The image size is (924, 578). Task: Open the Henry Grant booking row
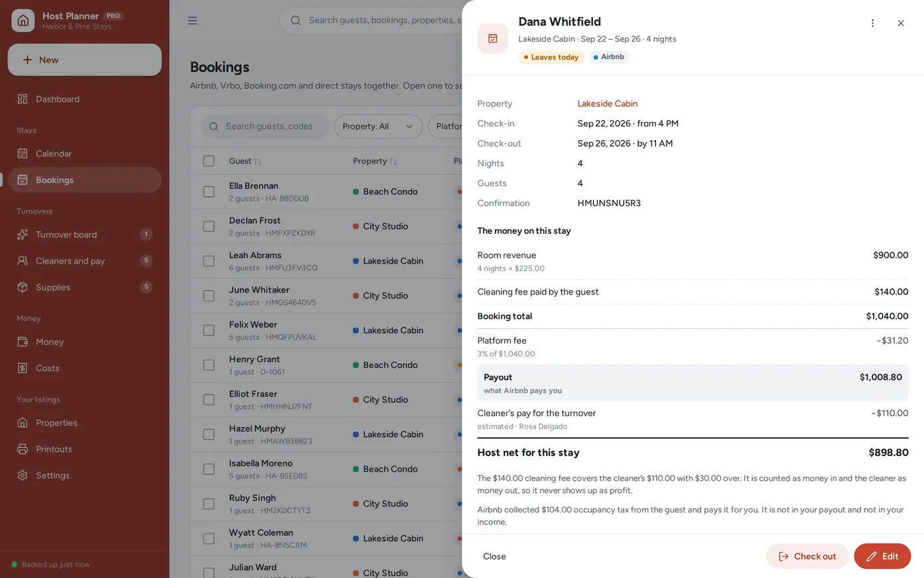pos(327,365)
